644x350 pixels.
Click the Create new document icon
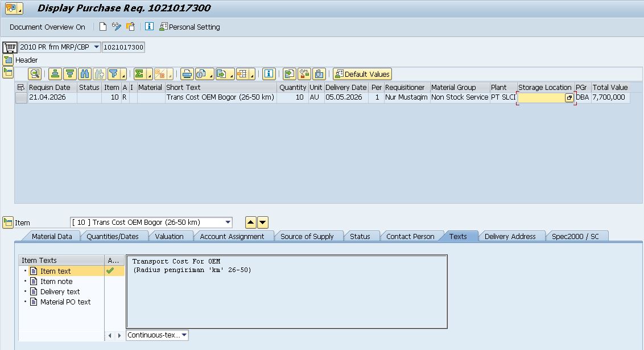pyautogui.click(x=103, y=27)
